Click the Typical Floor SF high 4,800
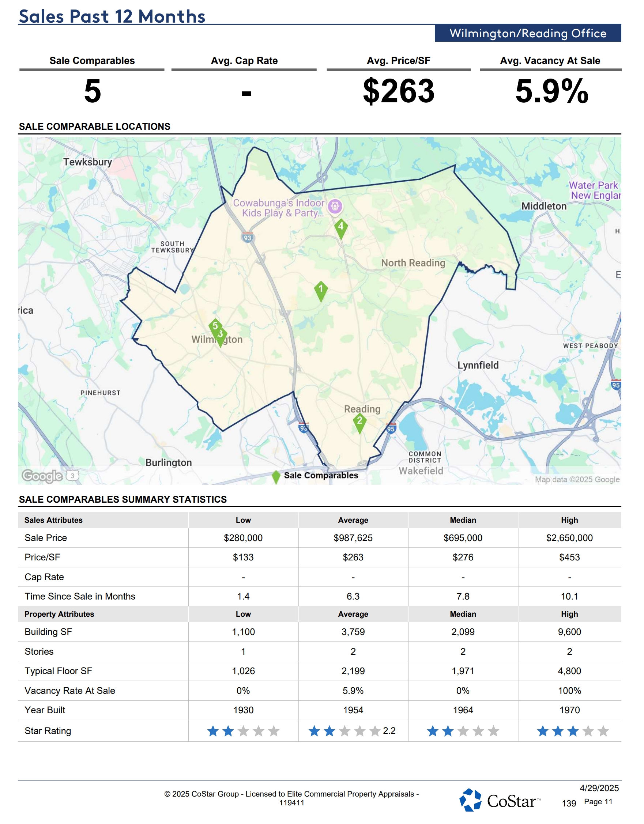644x824 pixels. (569, 671)
